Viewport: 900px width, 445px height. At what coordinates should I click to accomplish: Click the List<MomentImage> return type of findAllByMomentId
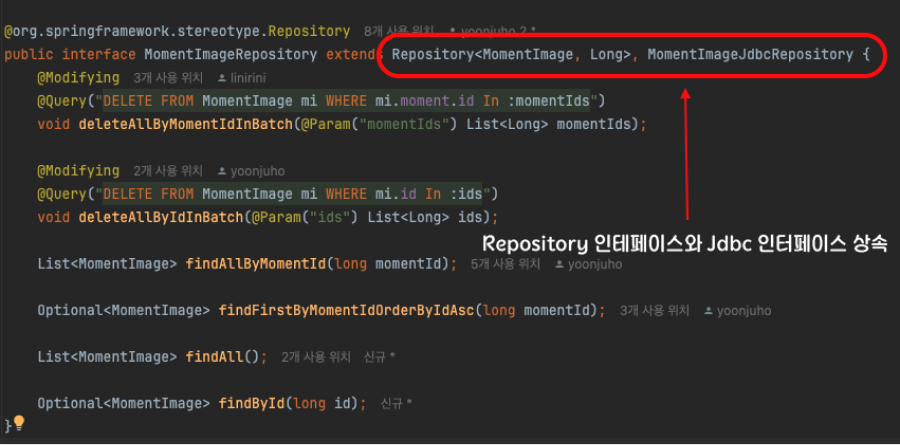[x=107, y=264]
